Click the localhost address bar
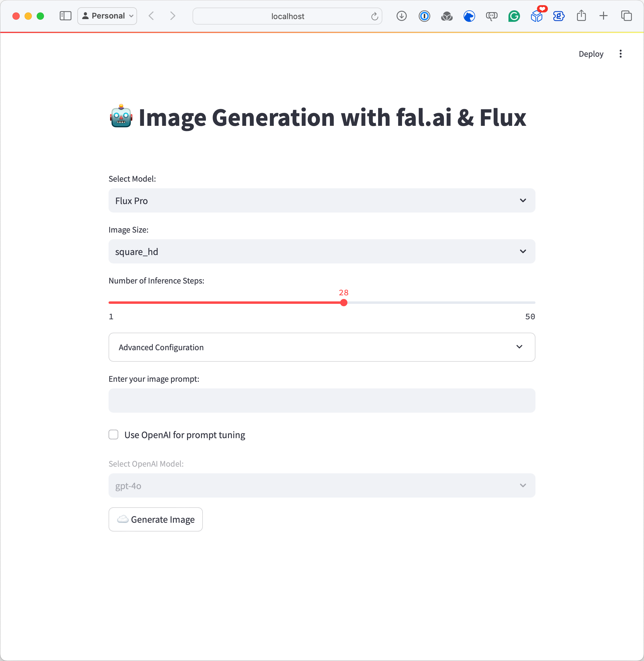644x661 pixels. [x=287, y=16]
